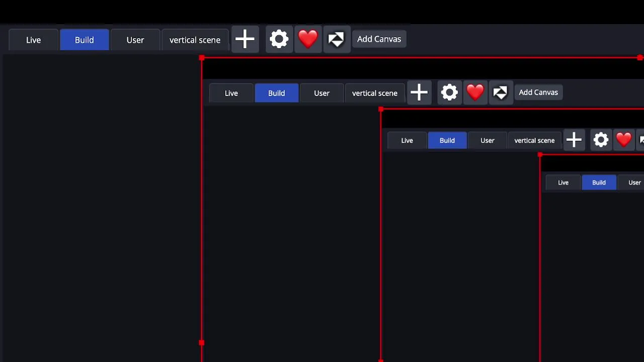644x362 pixels.
Task: Select Live tab in the smallest nested preview
Action: (x=563, y=183)
